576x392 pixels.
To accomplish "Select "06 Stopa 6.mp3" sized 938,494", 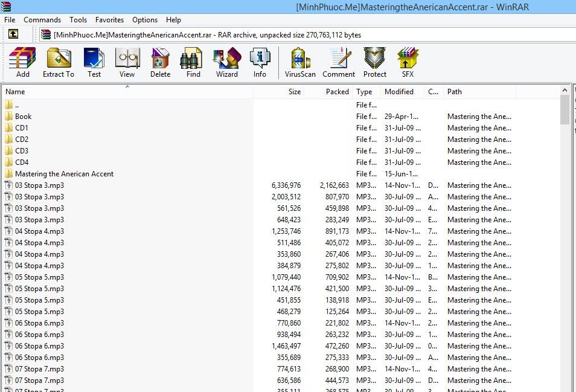I will coord(39,335).
